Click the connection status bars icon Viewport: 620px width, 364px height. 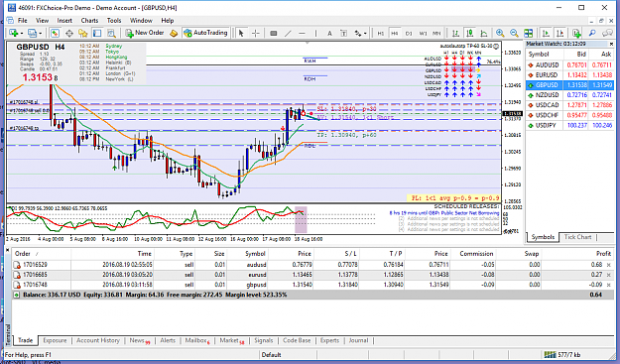coord(550,354)
